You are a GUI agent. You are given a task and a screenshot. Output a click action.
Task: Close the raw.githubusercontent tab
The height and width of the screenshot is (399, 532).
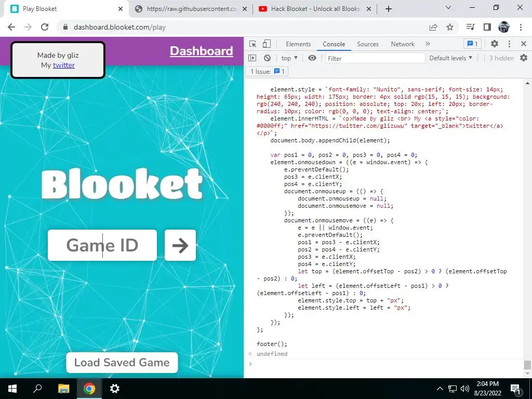click(x=244, y=9)
